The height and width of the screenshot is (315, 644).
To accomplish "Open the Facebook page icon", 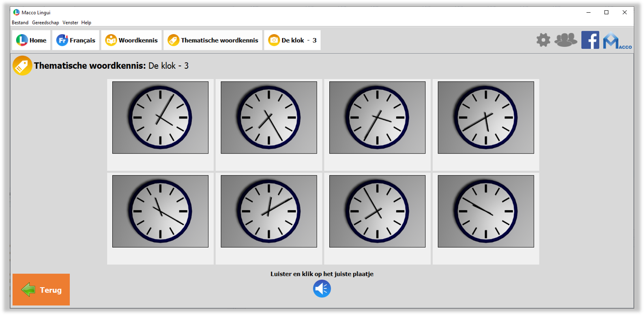I will coord(590,40).
